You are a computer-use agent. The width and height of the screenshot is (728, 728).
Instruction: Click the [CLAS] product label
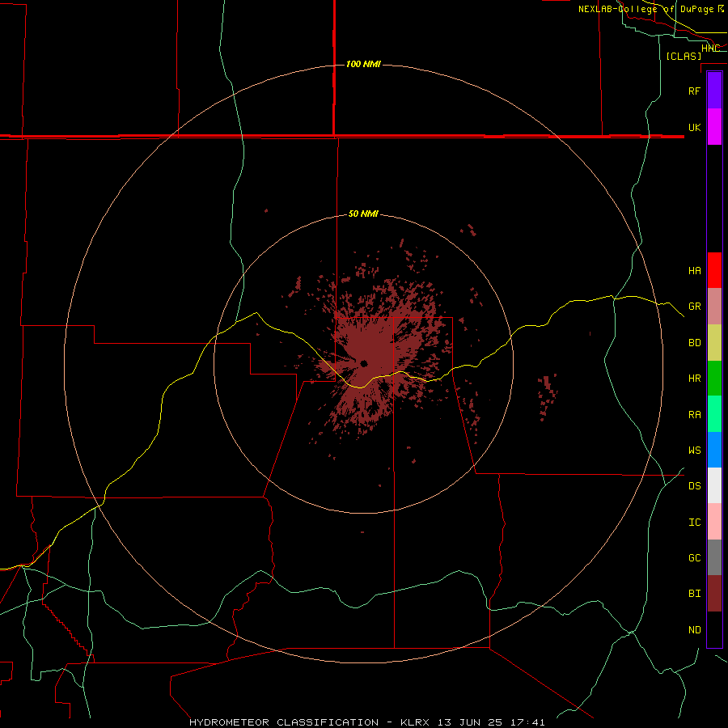pos(684,56)
